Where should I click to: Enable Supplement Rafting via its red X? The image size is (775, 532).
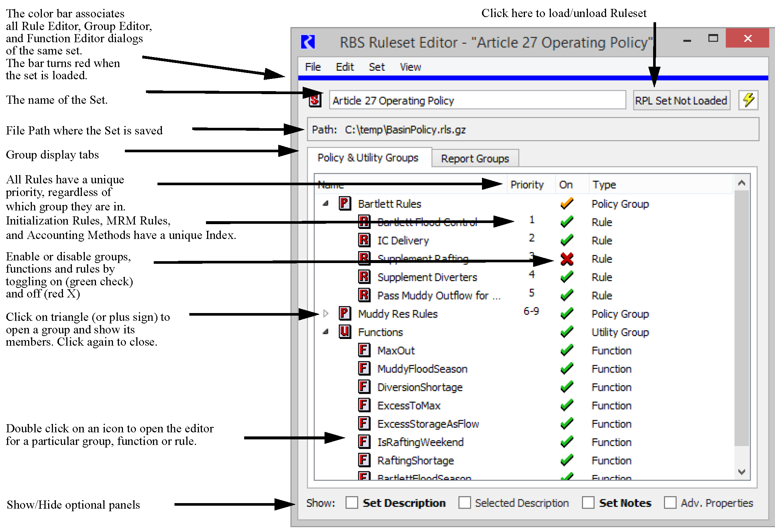coord(567,259)
